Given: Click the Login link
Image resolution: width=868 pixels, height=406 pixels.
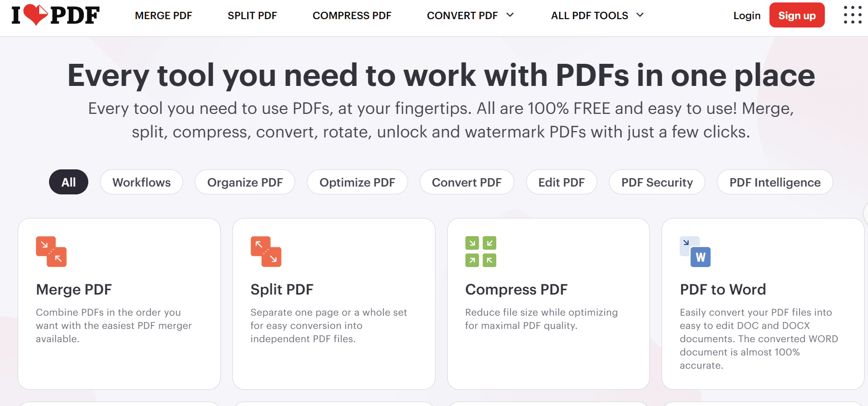Looking at the screenshot, I should (747, 16).
